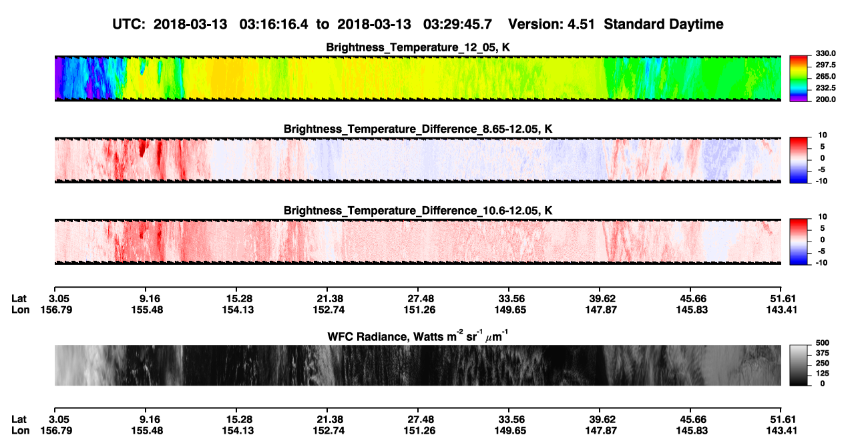This screenshot has width=868, height=445.
Task: Click longitude 143.41 on the upper axis
Action: 783,310
